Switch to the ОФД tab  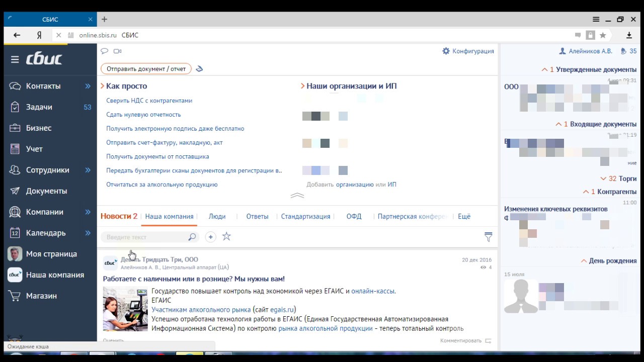(354, 216)
